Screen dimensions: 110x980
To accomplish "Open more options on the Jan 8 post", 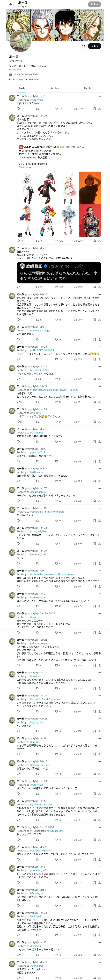I will [x=99, y=96].
